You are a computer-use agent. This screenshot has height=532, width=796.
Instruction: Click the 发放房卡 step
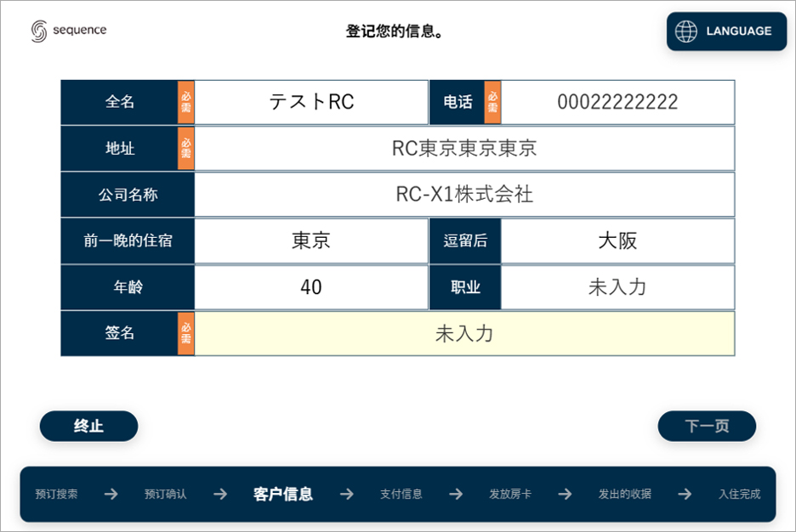pyautogui.click(x=510, y=494)
